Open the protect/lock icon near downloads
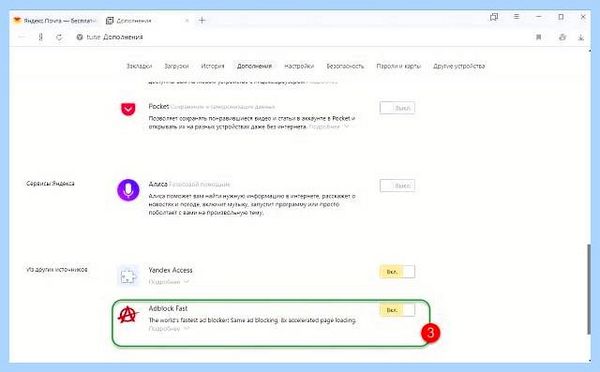Viewport: 600px width, 372px height. [x=562, y=37]
